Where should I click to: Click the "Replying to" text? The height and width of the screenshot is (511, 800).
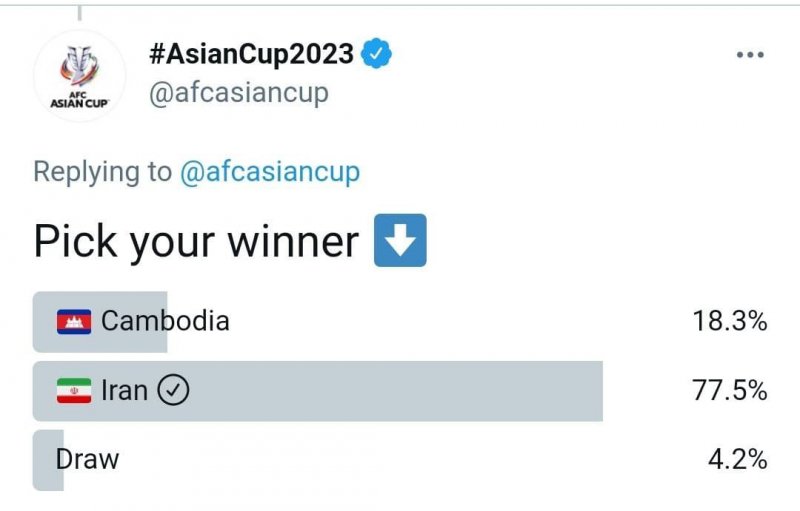click(x=102, y=172)
